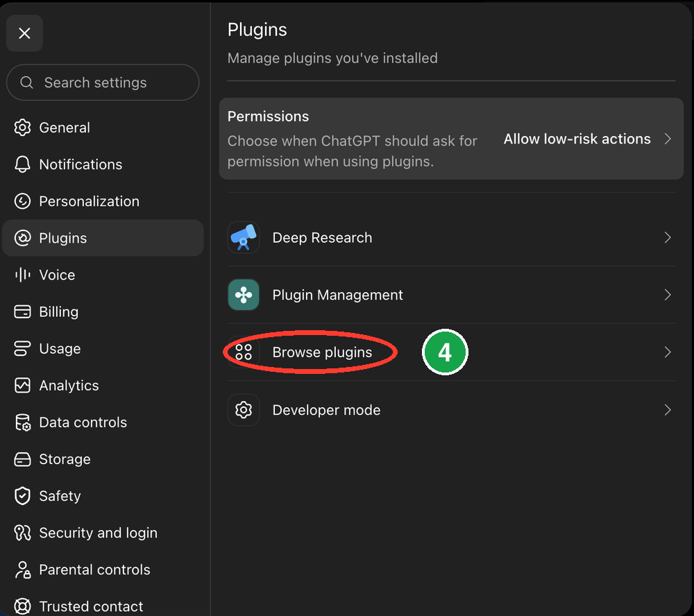
Task: Click 'Manage plugins you've installed' subtitle
Action: [332, 58]
